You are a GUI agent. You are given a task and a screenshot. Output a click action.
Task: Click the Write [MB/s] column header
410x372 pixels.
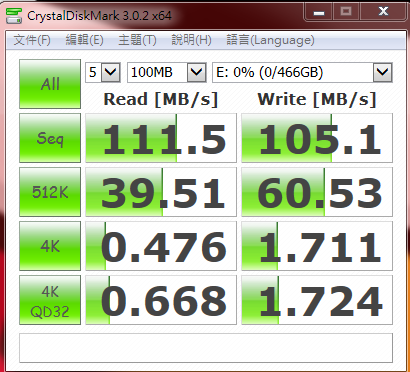(x=317, y=100)
